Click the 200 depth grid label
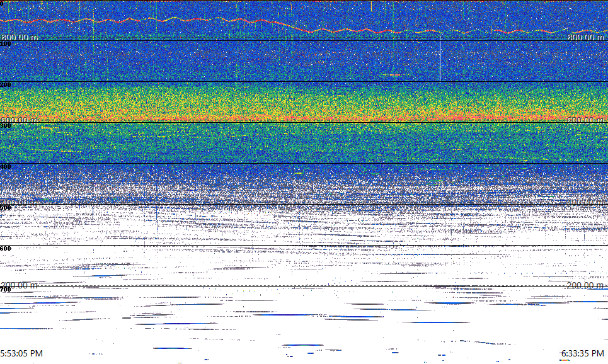 pyautogui.click(x=6, y=85)
